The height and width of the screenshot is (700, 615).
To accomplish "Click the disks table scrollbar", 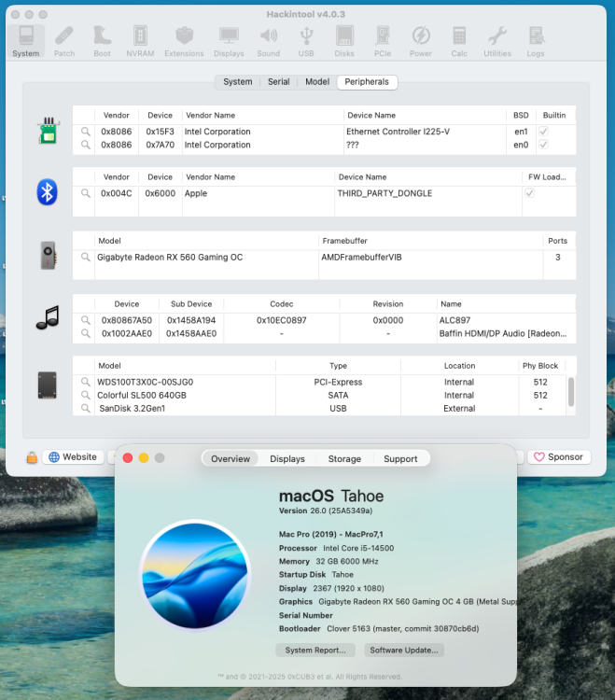I will [x=571, y=391].
